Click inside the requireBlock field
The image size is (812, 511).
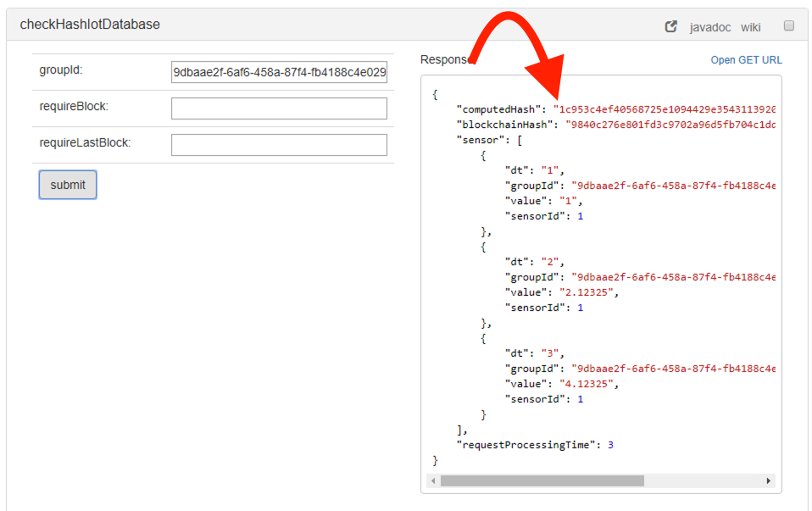pyautogui.click(x=279, y=108)
